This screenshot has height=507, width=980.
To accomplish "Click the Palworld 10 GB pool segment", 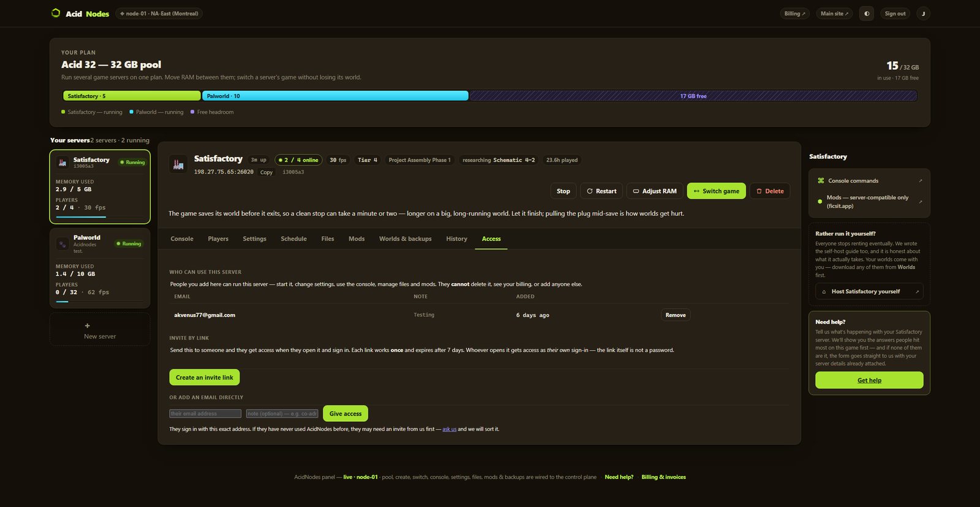I will 336,96.
